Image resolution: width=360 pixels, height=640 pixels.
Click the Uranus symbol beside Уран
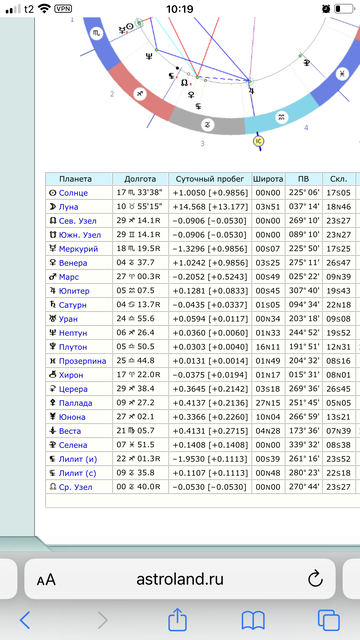pyautogui.click(x=52, y=319)
